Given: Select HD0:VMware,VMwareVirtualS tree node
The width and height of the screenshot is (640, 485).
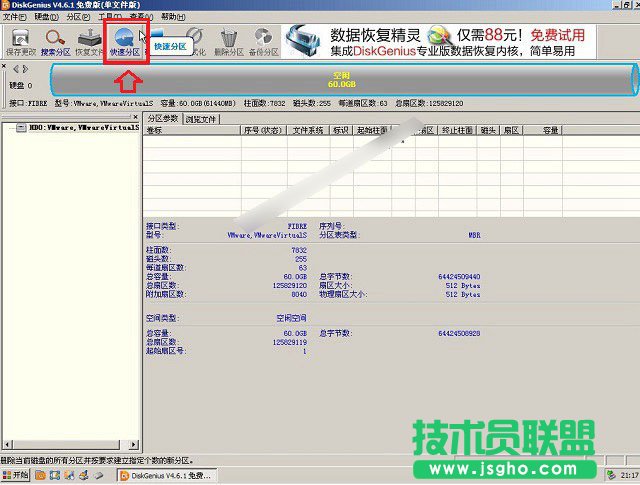Looking at the screenshot, I should 84,128.
